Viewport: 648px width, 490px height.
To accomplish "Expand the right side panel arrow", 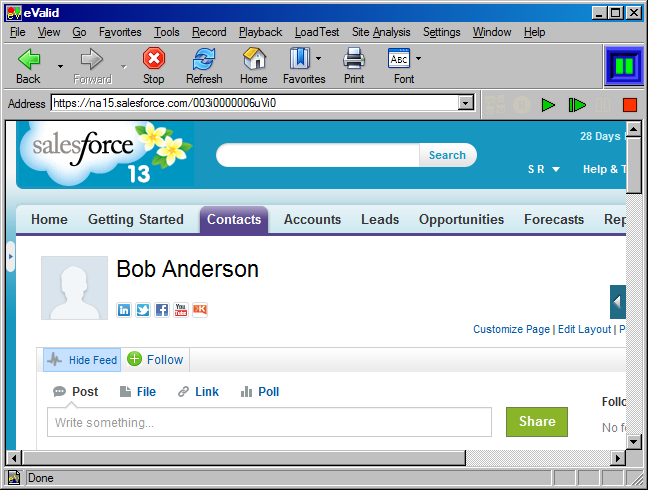I will 618,302.
